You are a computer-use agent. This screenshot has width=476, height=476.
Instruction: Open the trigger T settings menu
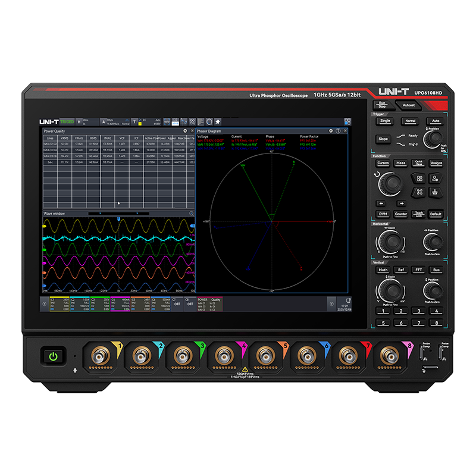click(x=146, y=122)
